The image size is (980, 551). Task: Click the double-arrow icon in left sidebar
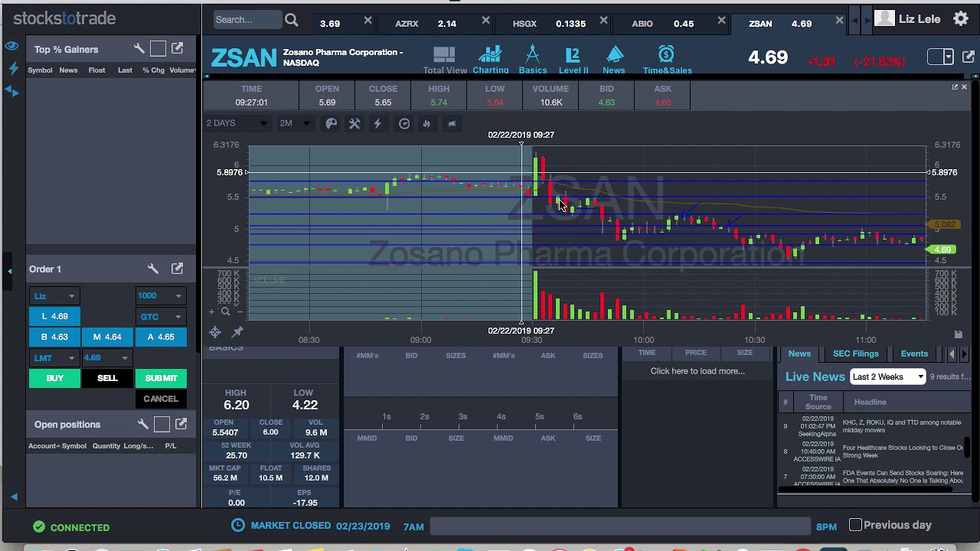tap(13, 91)
